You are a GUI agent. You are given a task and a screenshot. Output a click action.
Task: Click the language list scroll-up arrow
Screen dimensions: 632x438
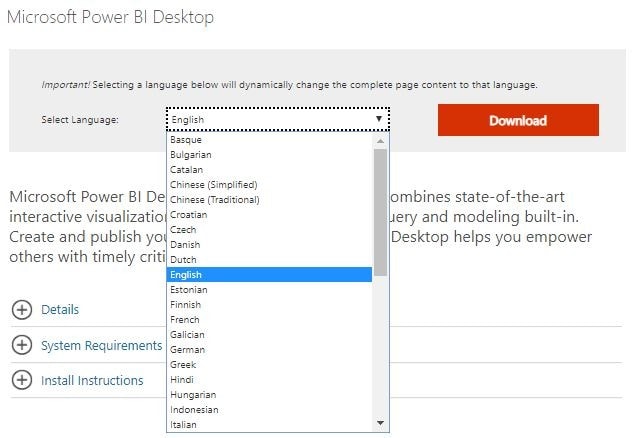click(380, 141)
